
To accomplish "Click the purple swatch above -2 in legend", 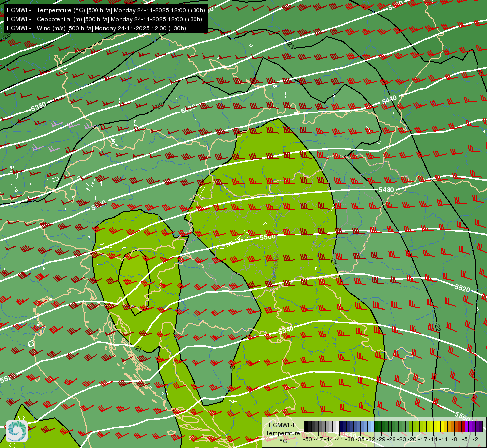I will point(474,426).
